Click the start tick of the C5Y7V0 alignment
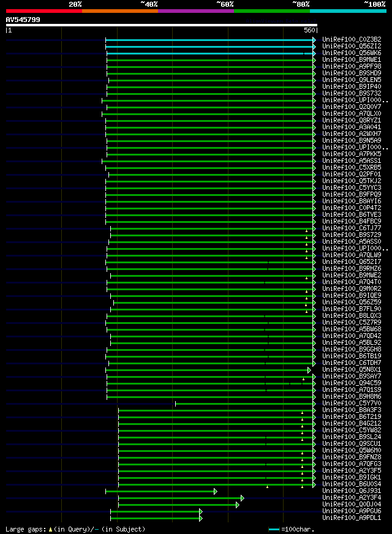The image size is (392, 534). tap(175, 404)
